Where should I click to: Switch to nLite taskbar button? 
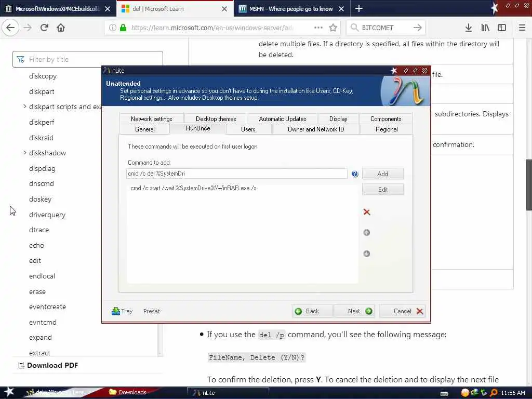228,393
